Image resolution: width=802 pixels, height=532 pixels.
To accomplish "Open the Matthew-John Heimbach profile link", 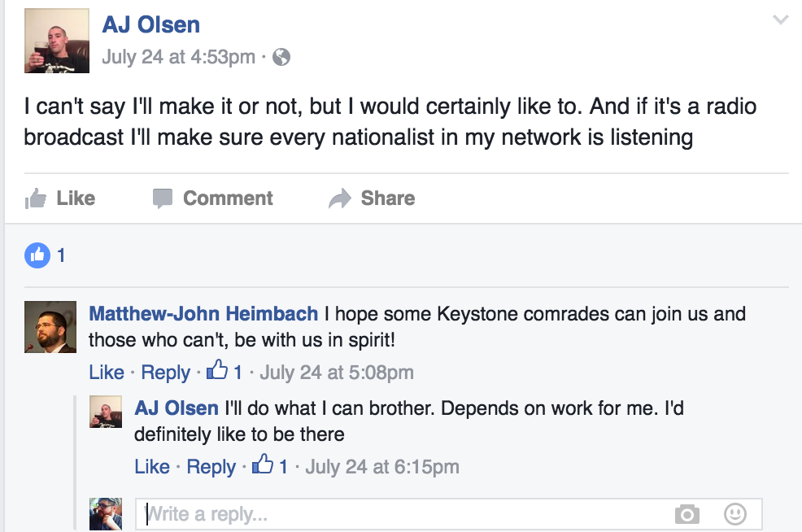I will coord(203,313).
